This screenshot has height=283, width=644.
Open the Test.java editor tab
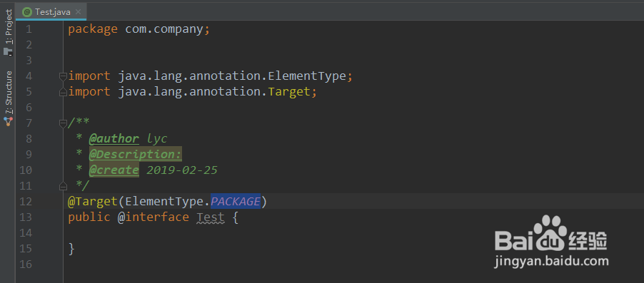click(51, 12)
